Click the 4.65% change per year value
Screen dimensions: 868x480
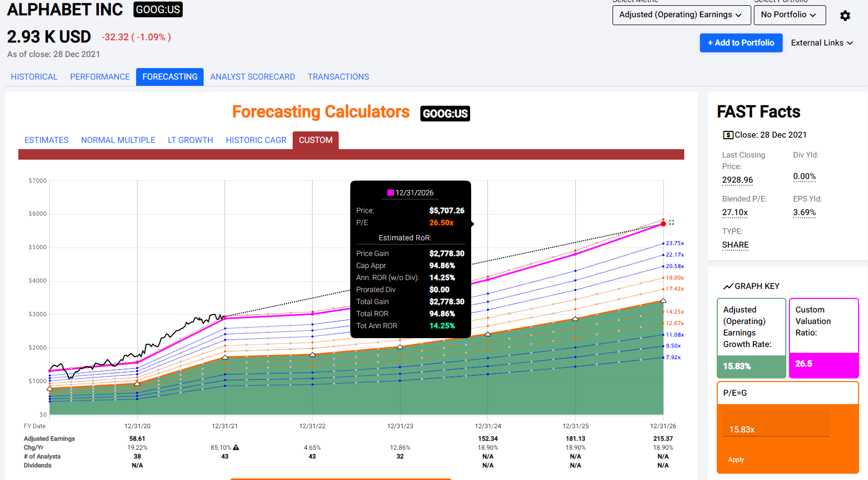[x=312, y=448]
